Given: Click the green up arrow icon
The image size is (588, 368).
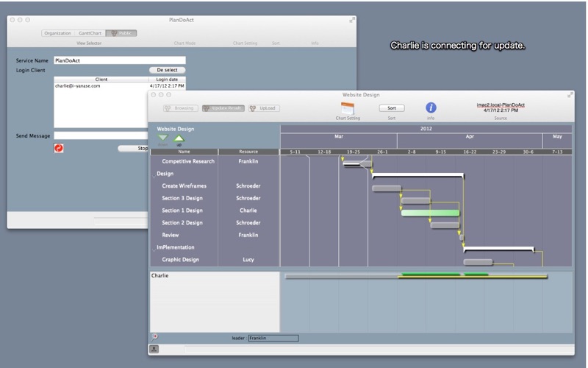Looking at the screenshot, I should tap(179, 138).
